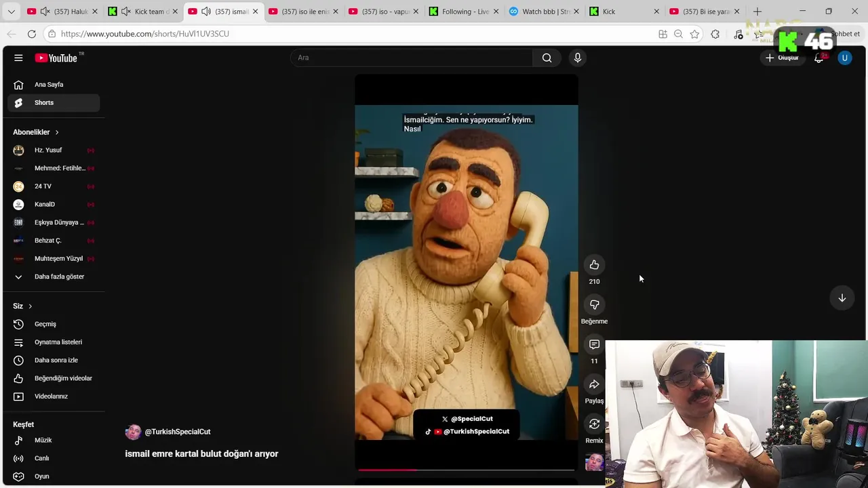
Task: Close the ismail YouTube tab
Action: (x=255, y=12)
